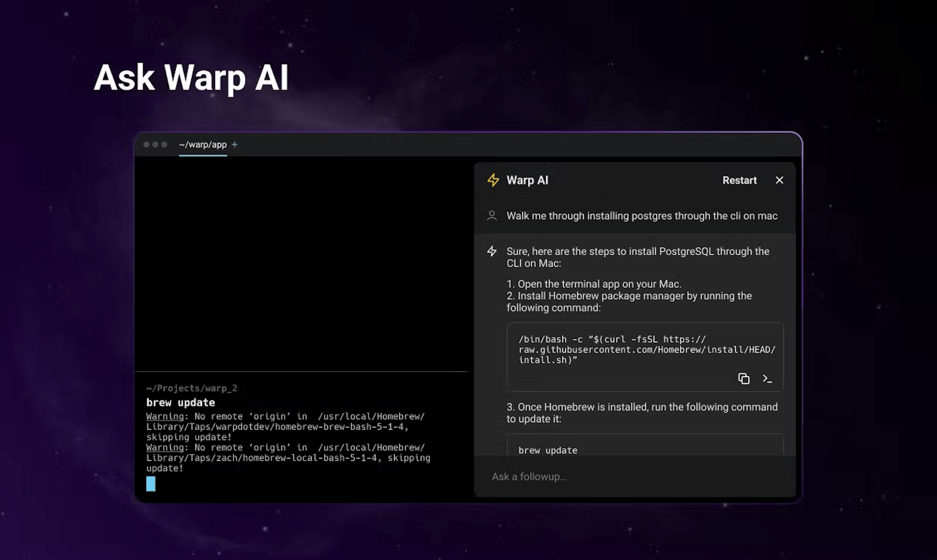
Task: Click the user avatar icon beside question
Action: [491, 215]
